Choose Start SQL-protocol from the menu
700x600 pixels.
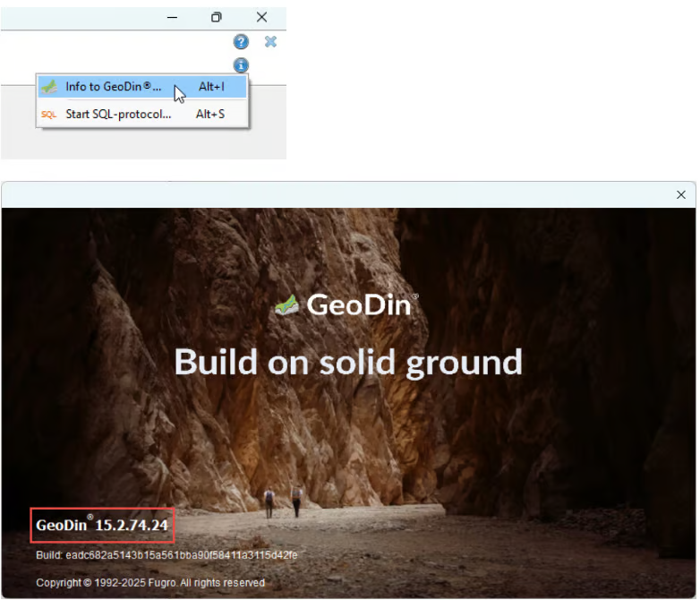[x=117, y=114]
